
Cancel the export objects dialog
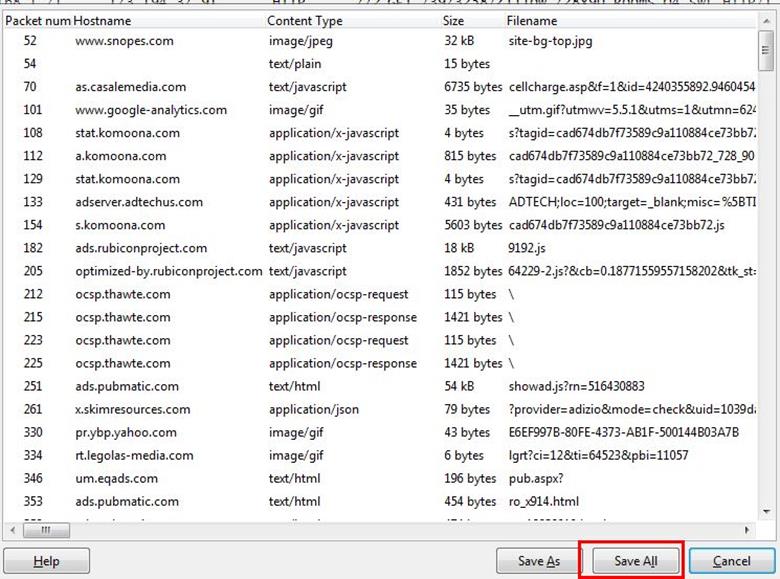(x=731, y=561)
